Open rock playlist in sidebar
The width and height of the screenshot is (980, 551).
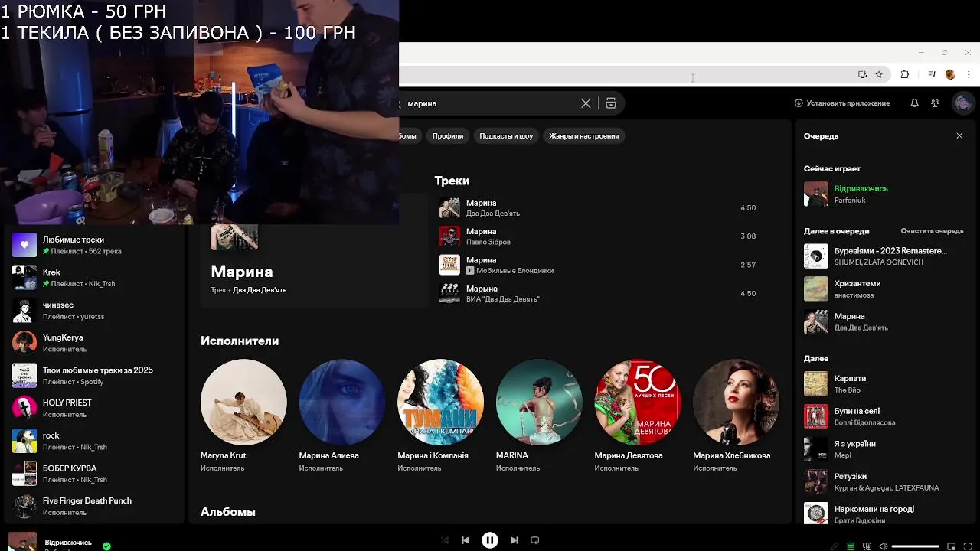click(95, 441)
